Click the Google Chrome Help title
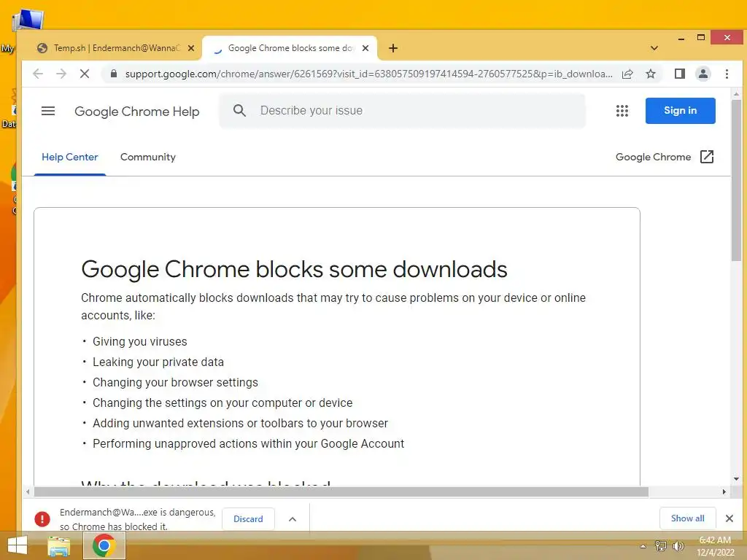Screen dimensions: 747x560 point(136,112)
